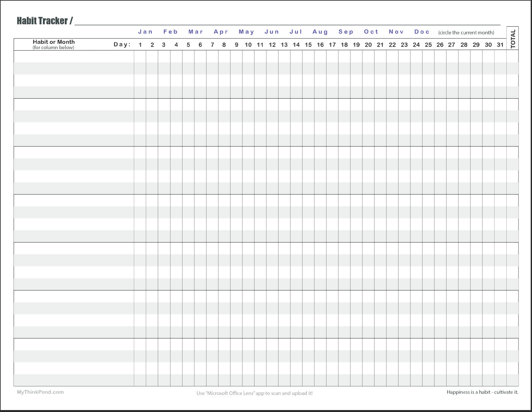This screenshot has height=412, width=532.
Task: Click the 'Day:' label
Action: pos(122,44)
